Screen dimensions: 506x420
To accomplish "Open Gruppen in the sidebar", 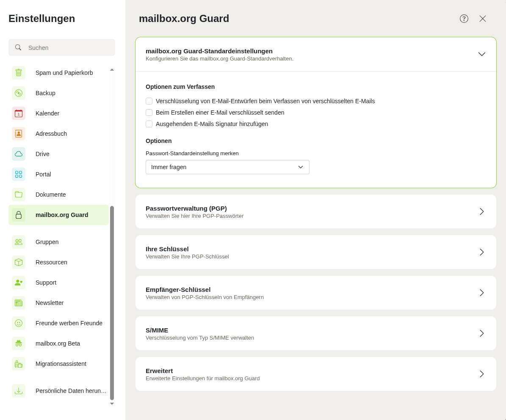I will click(x=59, y=242).
